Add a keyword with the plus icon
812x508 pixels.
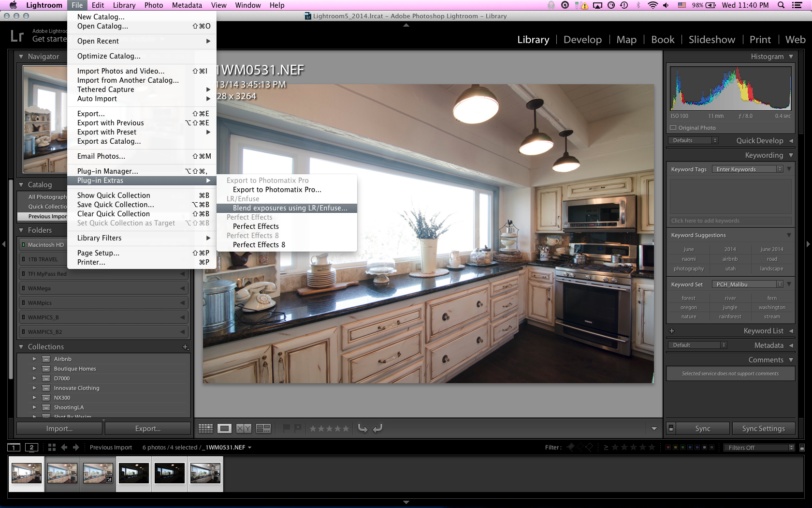point(672,331)
